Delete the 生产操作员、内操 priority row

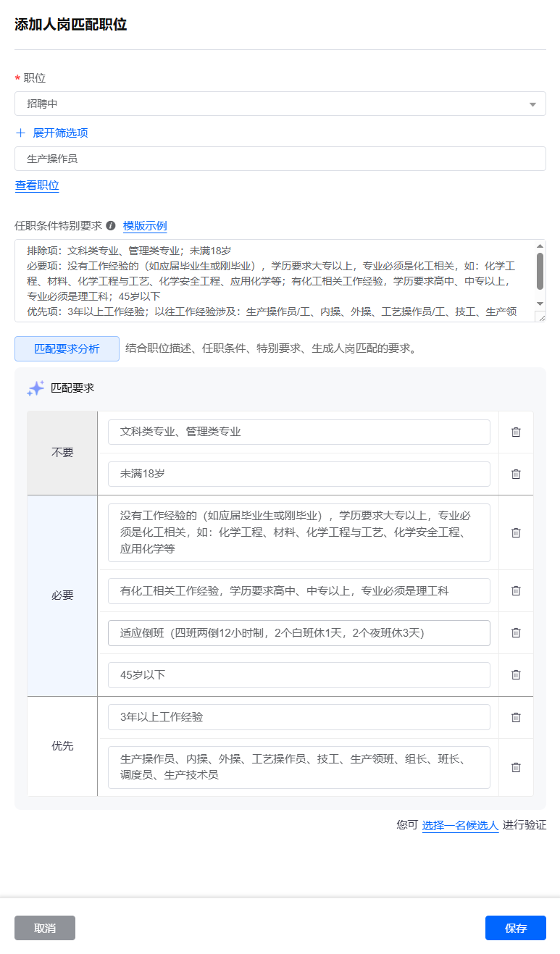[516, 767]
